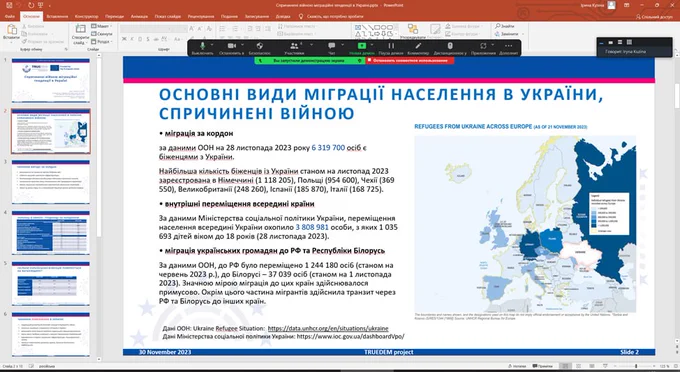This screenshot has height=372, width=680.
Task: Open Design ribbon tab
Action: pos(86,16)
